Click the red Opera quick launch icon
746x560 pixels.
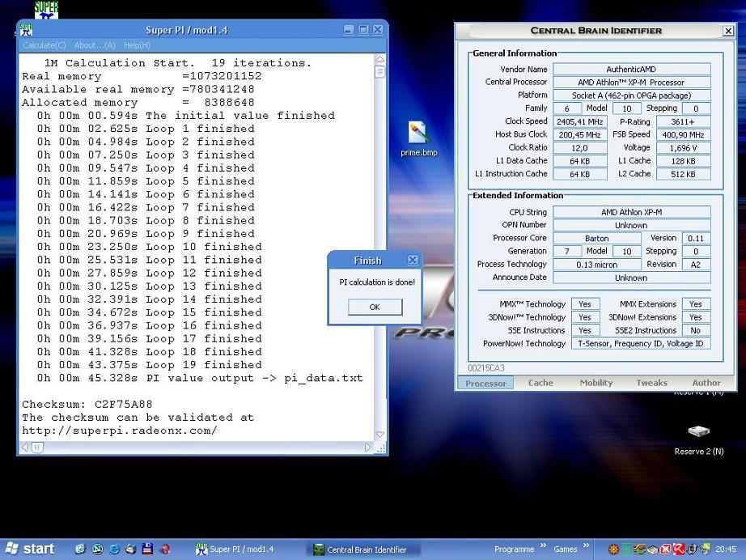[165, 549]
